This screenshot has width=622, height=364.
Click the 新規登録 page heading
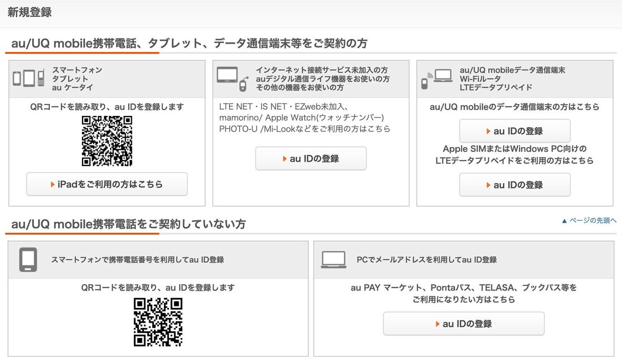(30, 12)
